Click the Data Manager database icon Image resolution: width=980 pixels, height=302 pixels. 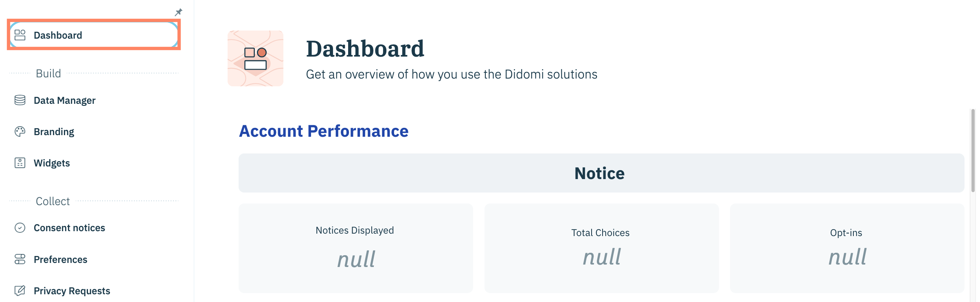point(20,100)
